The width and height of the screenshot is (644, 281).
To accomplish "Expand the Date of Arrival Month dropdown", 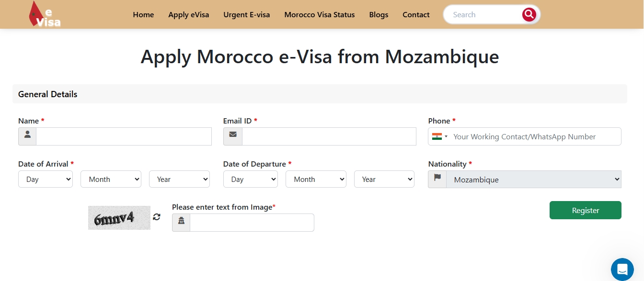I will click(111, 180).
